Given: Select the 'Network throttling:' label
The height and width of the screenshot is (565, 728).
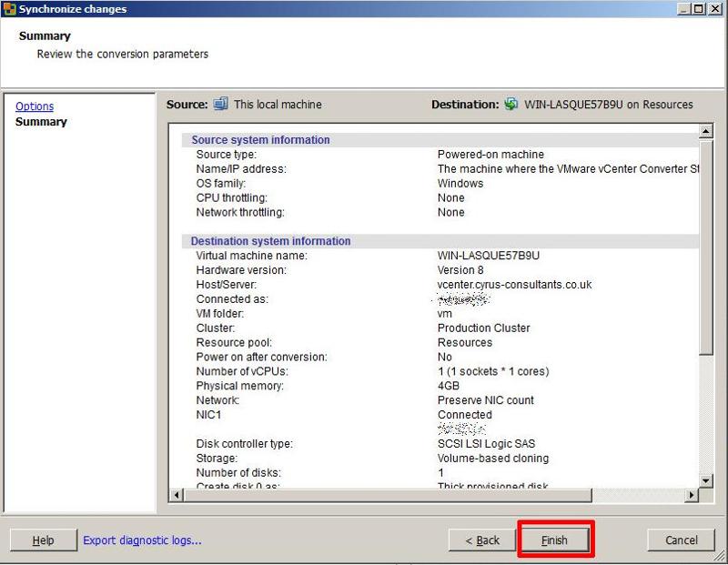Looking at the screenshot, I should tap(240, 212).
